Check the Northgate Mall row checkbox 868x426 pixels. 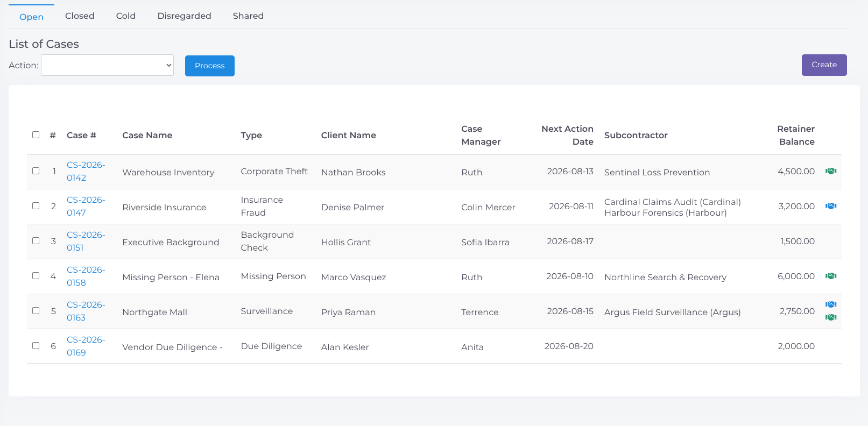36,311
